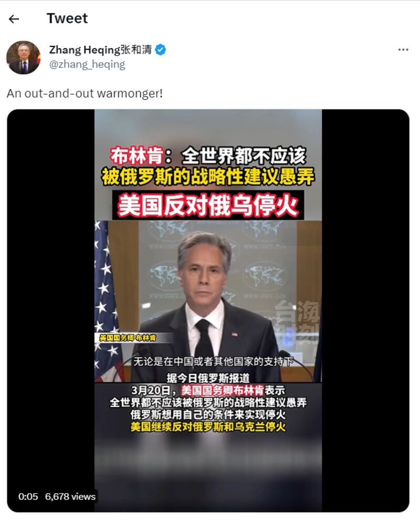Visit the @zhang_heqing handle link
The height and width of the screenshot is (520, 420).
(x=87, y=64)
